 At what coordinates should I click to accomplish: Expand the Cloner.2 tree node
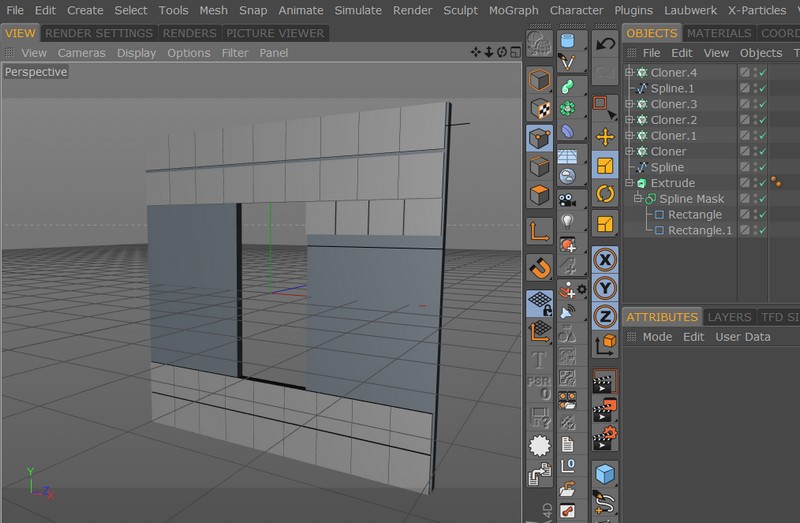tap(630, 119)
